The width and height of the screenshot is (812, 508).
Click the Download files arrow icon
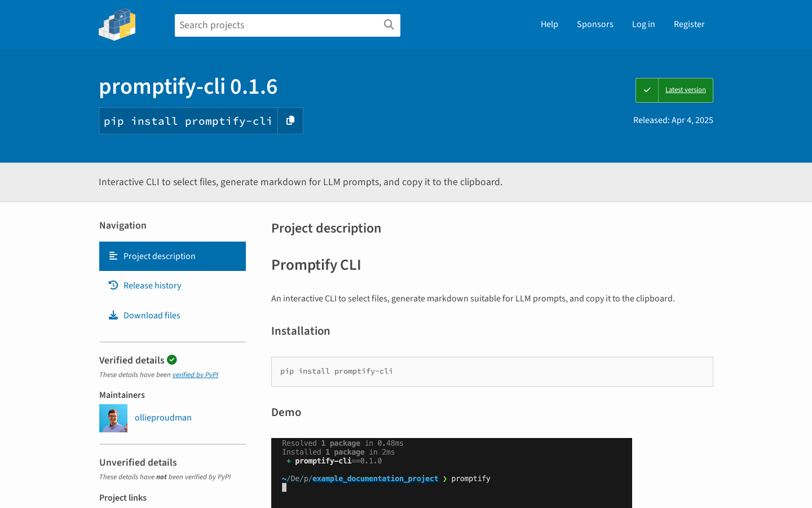coord(113,316)
